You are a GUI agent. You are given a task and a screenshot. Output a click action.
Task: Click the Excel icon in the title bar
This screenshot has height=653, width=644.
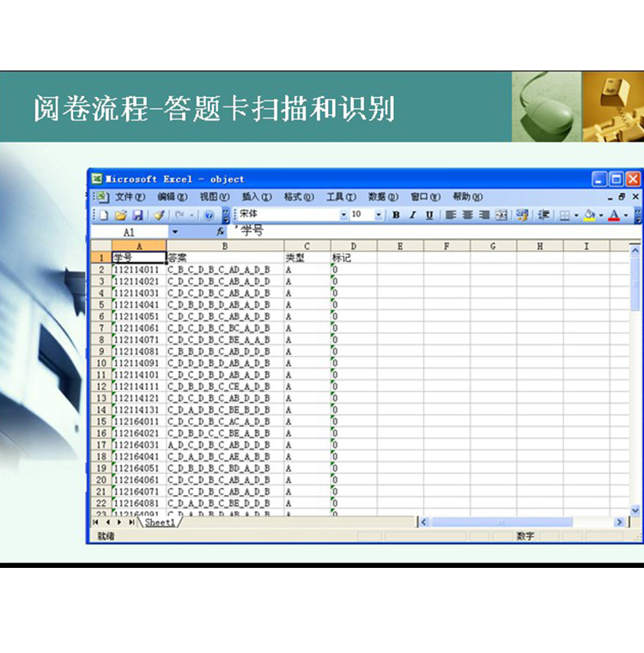pos(97,179)
